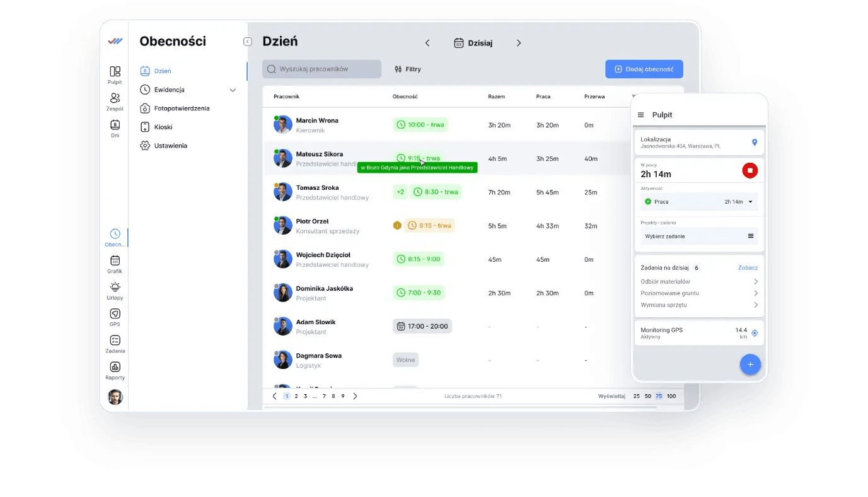Open the Wybierz zadanie selector
Screen dimensions: 868x497
coord(698,236)
